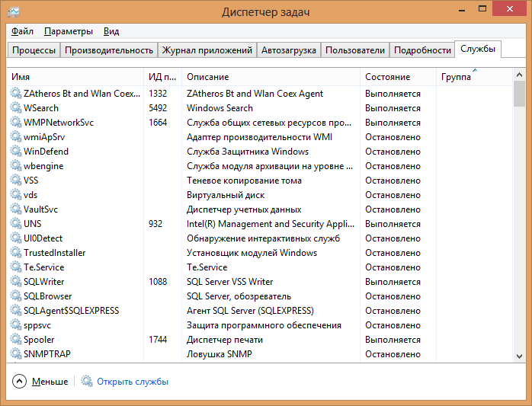The image size is (532, 406).
Task: Click the TrustedInstaller gear icon
Action: pos(15,253)
